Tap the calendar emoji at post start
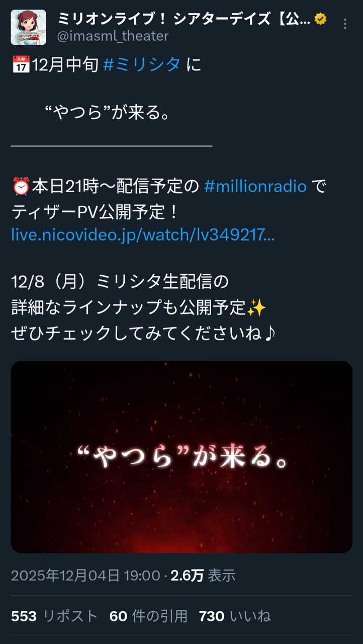The width and height of the screenshot is (363, 644). click(21, 64)
